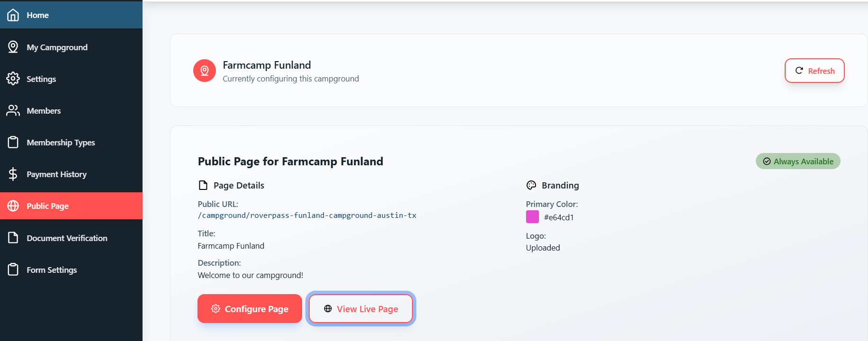Open Configure Page button
This screenshot has width=868, height=341.
(x=250, y=309)
